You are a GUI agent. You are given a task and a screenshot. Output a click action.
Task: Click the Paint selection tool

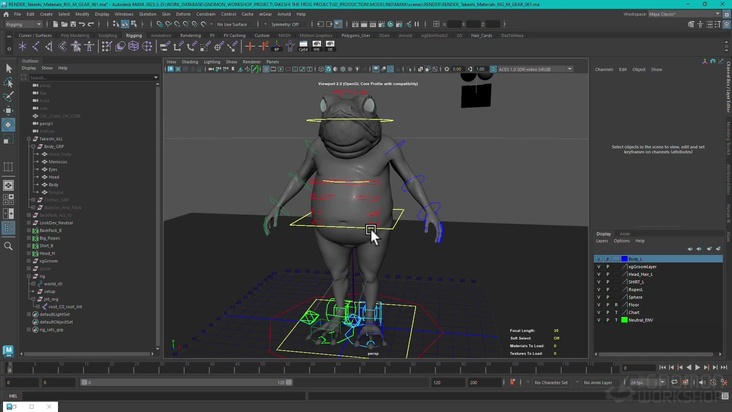click(9, 96)
